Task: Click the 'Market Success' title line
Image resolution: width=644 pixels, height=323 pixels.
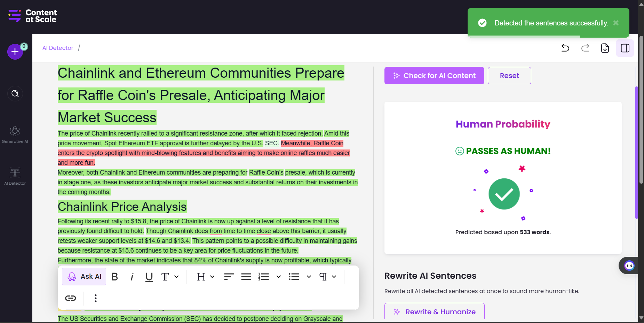Action: [107, 117]
